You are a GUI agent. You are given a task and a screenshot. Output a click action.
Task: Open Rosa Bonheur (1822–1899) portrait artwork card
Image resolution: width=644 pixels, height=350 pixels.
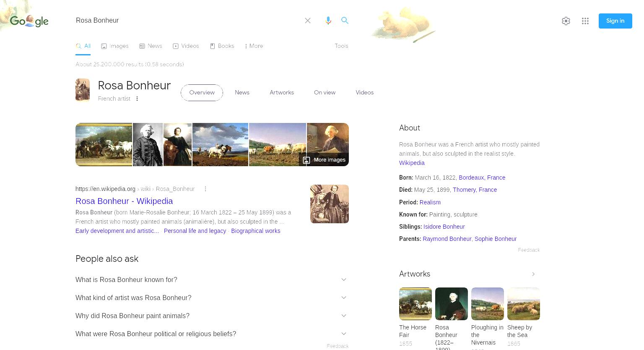pyautogui.click(x=452, y=318)
